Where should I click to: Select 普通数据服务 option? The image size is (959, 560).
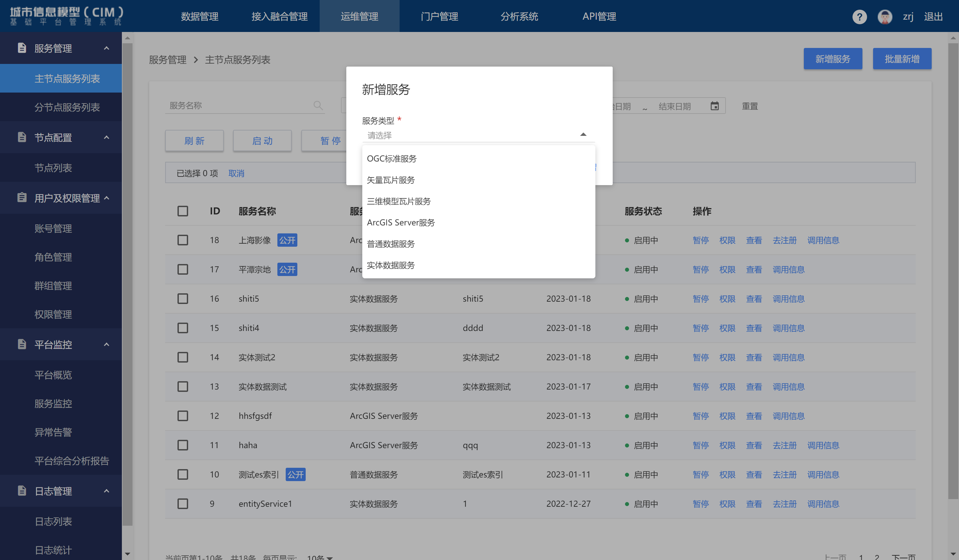pyautogui.click(x=479, y=244)
